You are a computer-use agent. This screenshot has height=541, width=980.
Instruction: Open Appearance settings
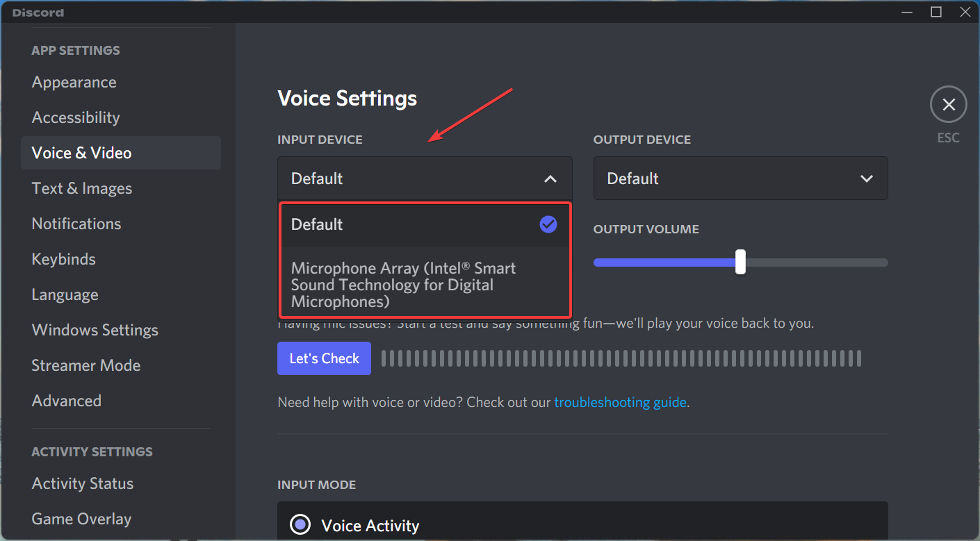click(74, 82)
